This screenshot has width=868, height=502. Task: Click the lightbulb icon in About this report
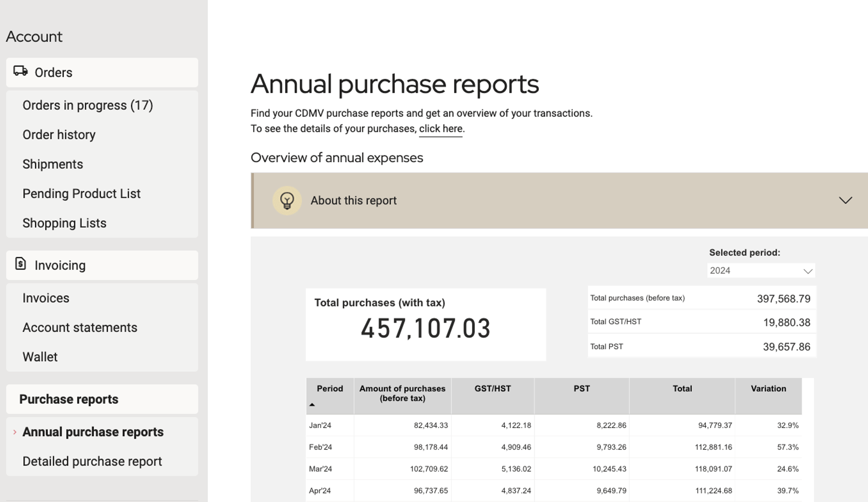pyautogui.click(x=287, y=200)
